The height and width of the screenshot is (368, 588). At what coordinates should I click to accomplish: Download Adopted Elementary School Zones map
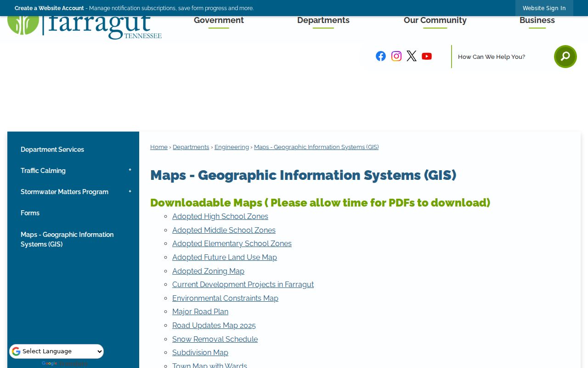(232, 243)
